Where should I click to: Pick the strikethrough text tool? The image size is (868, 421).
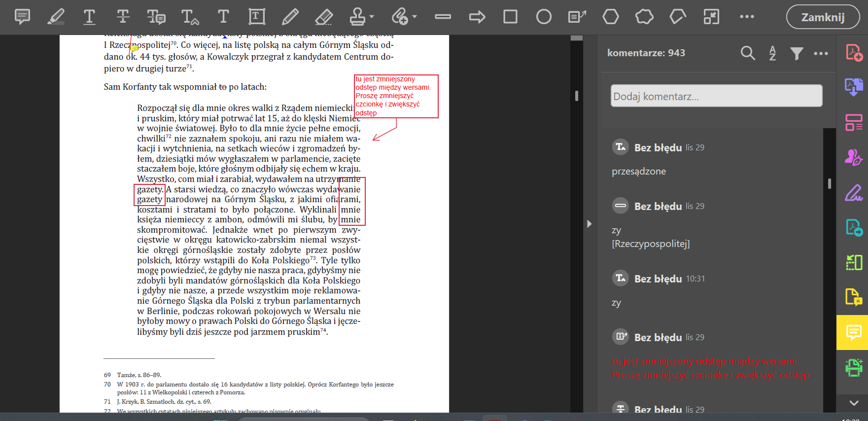[x=123, y=17]
